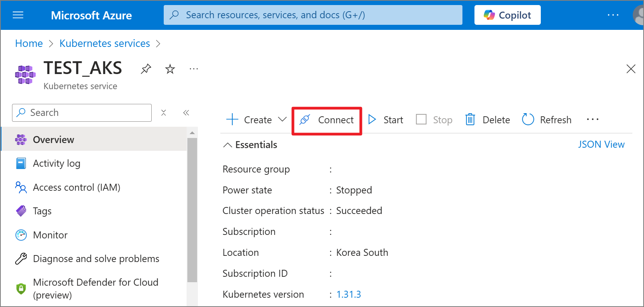This screenshot has height=307, width=644.
Task: Click the Korea South location value
Action: pos(362,252)
